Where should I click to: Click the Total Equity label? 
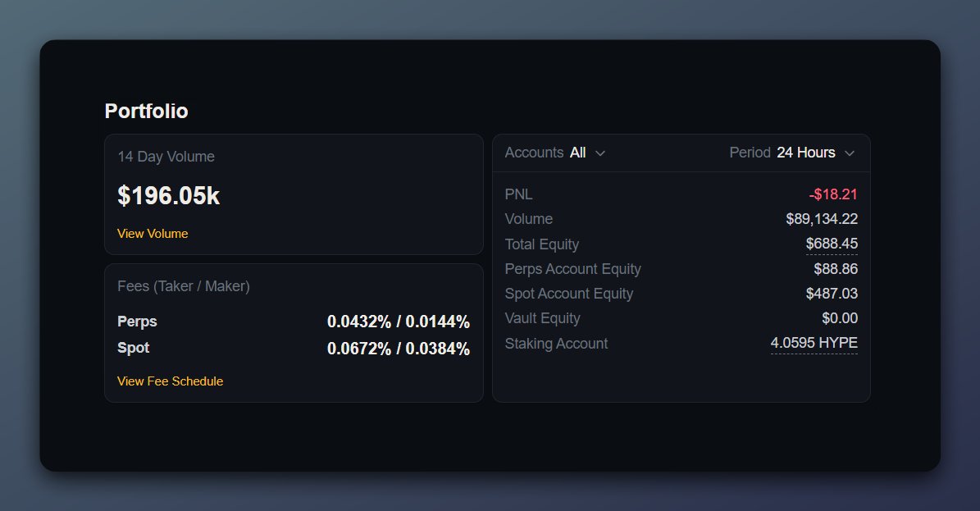click(542, 244)
